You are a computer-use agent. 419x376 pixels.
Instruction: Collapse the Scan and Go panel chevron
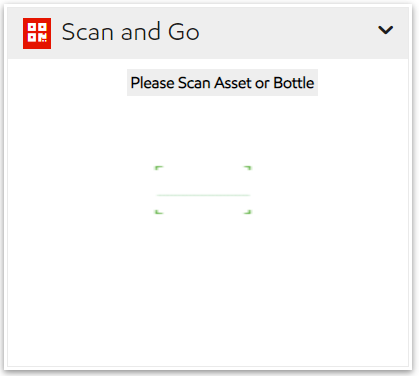click(x=386, y=30)
